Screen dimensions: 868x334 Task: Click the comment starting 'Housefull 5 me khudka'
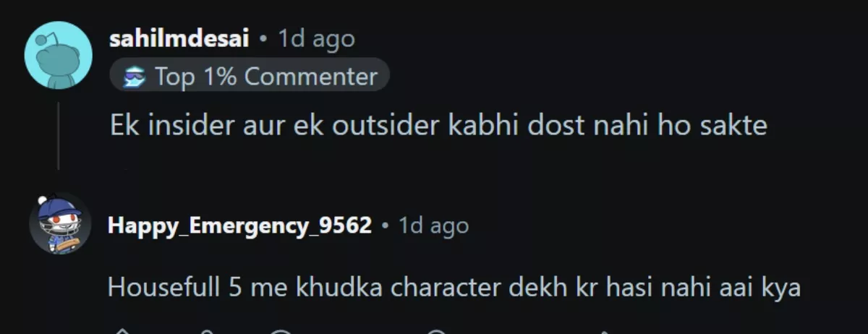pos(454,287)
